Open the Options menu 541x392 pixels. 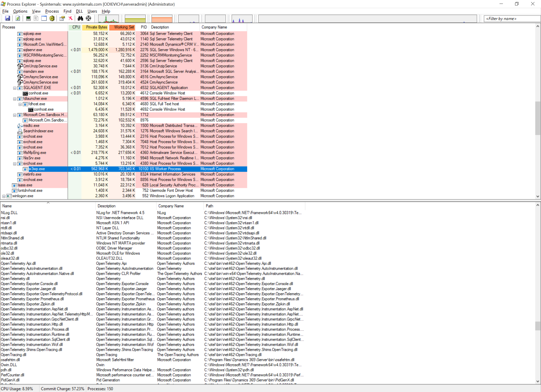(x=20, y=11)
